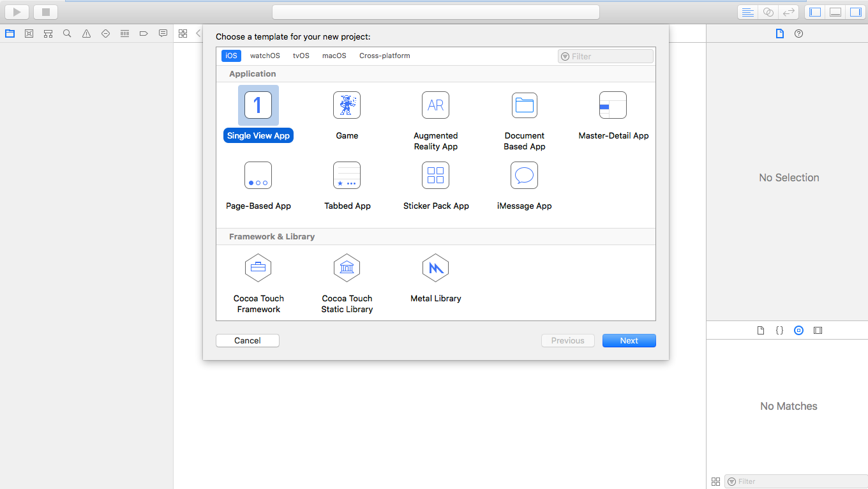The height and width of the screenshot is (489, 868).
Task: Click the template Filter search field
Action: point(606,56)
